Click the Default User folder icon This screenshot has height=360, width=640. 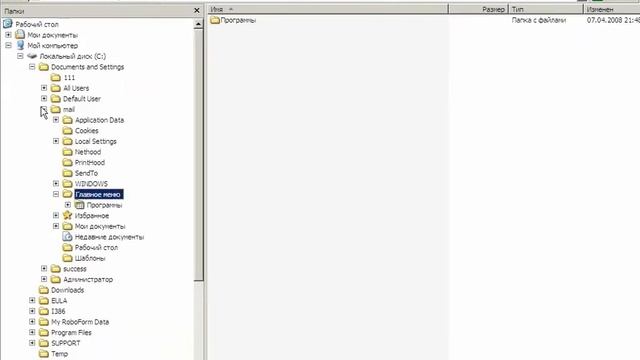click(56, 99)
